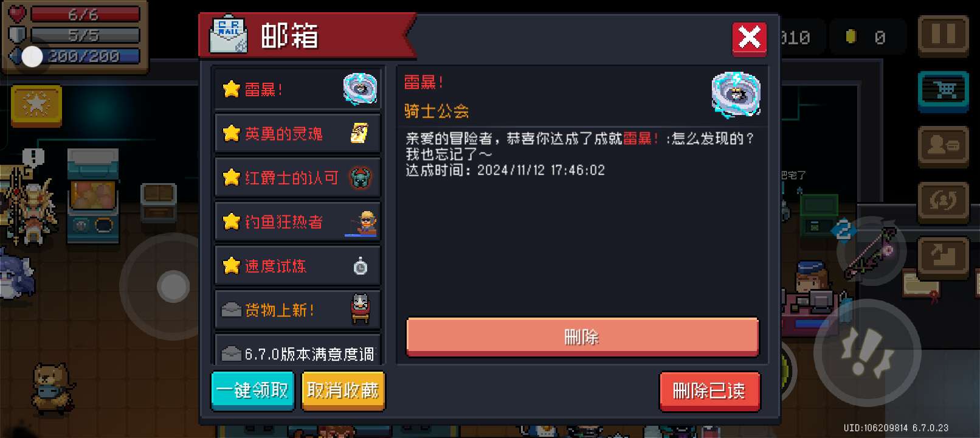Click the 删除已读 button

coord(709,391)
